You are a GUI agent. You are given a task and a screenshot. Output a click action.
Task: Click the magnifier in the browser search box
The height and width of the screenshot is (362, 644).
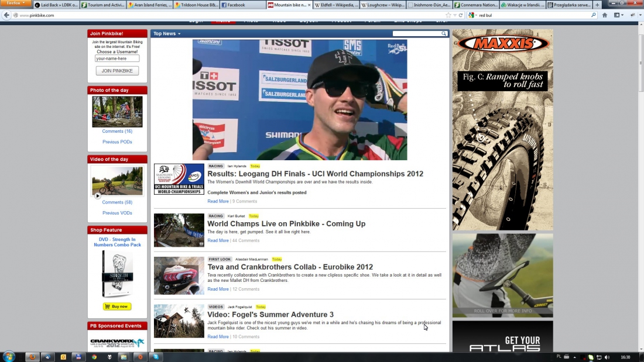tap(594, 15)
